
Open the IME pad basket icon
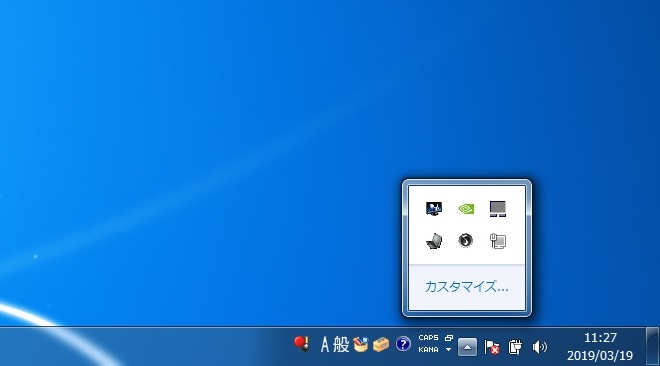360,345
